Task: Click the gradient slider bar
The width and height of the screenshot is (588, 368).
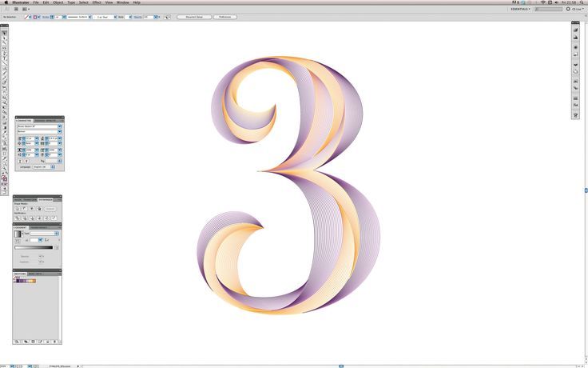Action: (34, 247)
